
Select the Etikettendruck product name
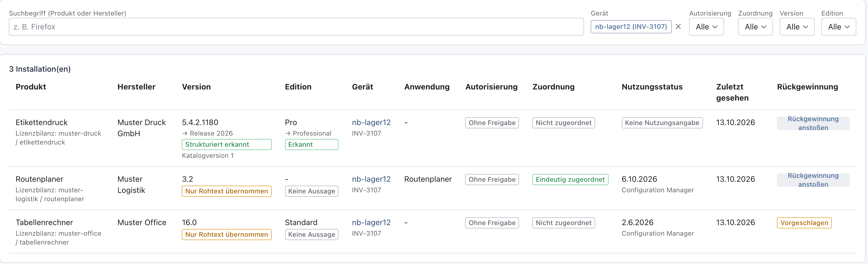41,122
